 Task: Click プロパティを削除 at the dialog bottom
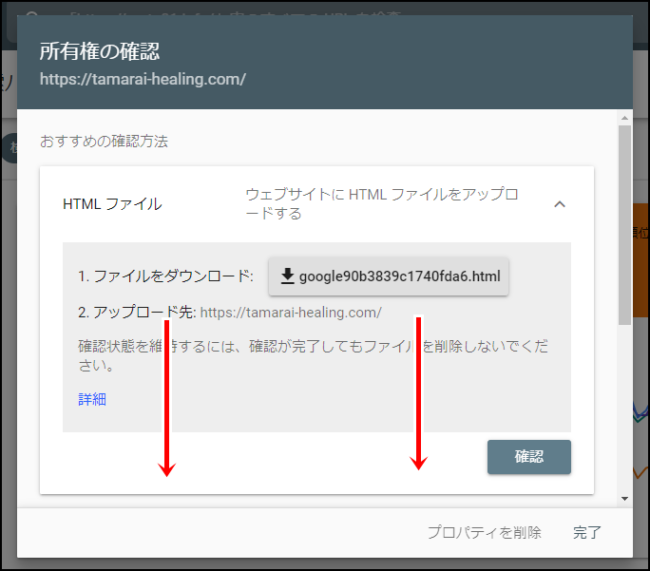pyautogui.click(x=484, y=532)
